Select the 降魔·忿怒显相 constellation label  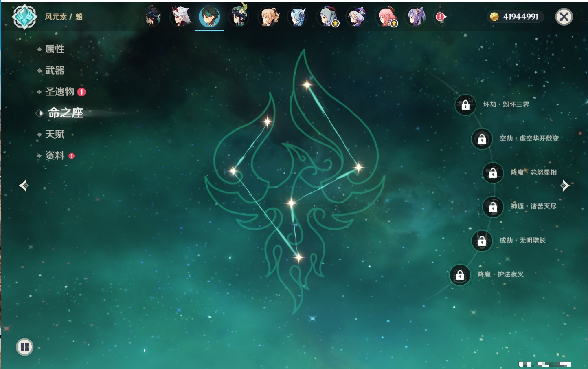click(534, 172)
